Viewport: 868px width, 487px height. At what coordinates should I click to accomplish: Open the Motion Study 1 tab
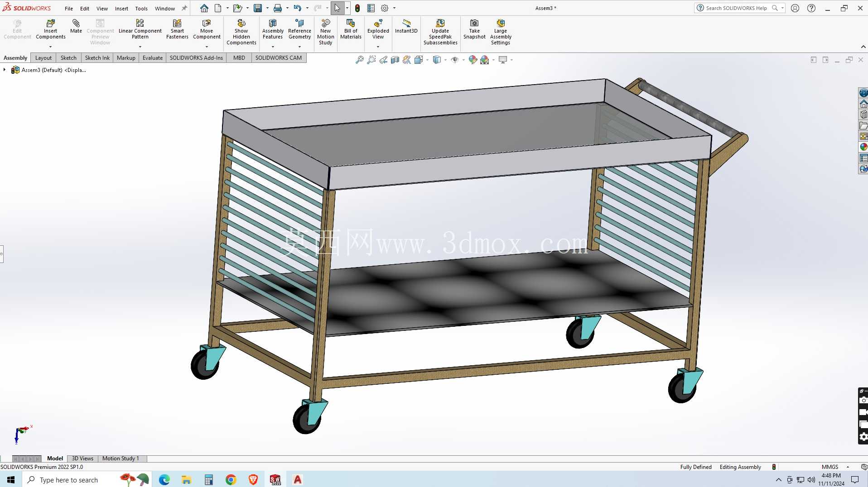tap(121, 458)
